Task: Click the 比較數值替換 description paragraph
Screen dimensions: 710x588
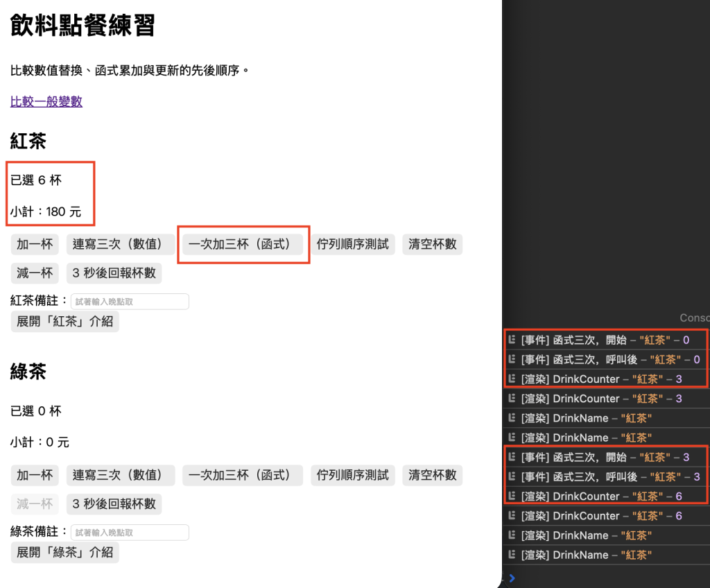Action: click(x=130, y=71)
